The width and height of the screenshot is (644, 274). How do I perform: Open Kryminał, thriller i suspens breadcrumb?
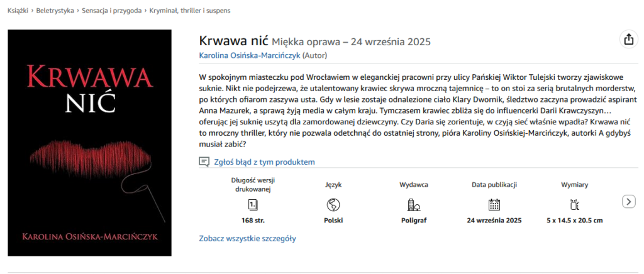pyautogui.click(x=189, y=11)
